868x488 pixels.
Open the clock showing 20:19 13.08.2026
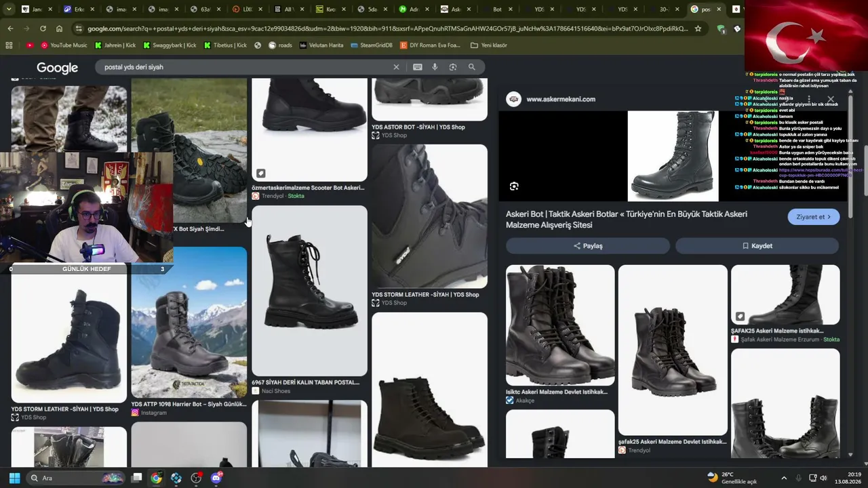[848, 478]
